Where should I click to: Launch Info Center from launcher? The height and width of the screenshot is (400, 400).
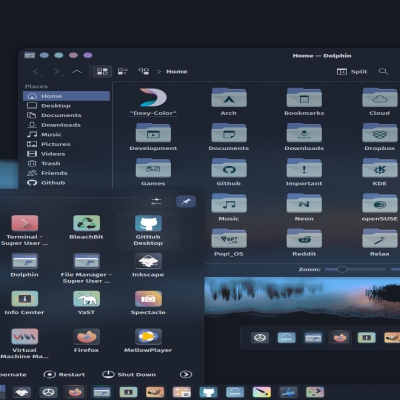coord(24,303)
